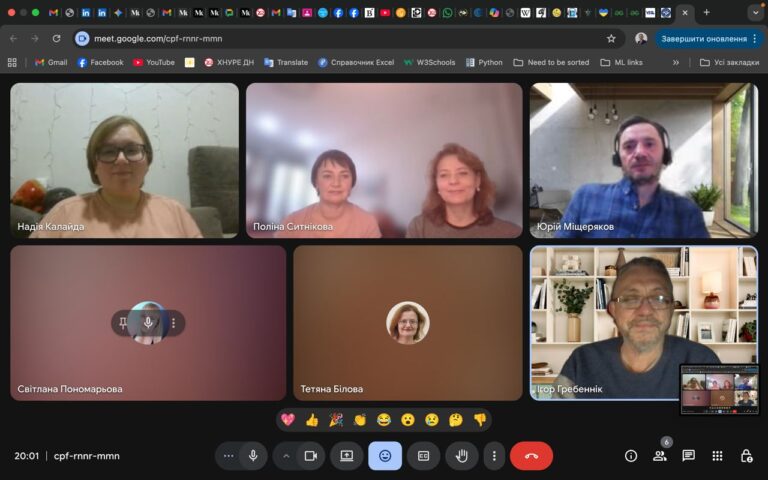Image resolution: width=768 pixels, height=480 pixels.
Task: Click the self-view thumbnail preview
Action: tap(719, 389)
